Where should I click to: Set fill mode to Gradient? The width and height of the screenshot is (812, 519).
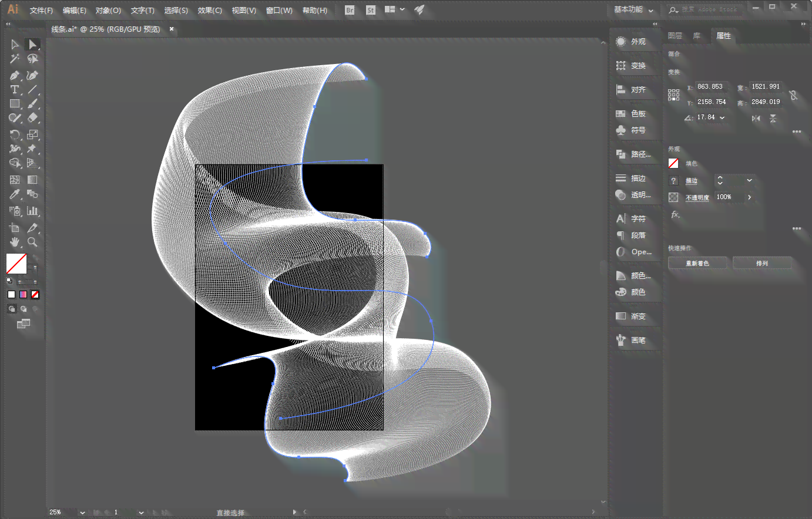point(23,295)
